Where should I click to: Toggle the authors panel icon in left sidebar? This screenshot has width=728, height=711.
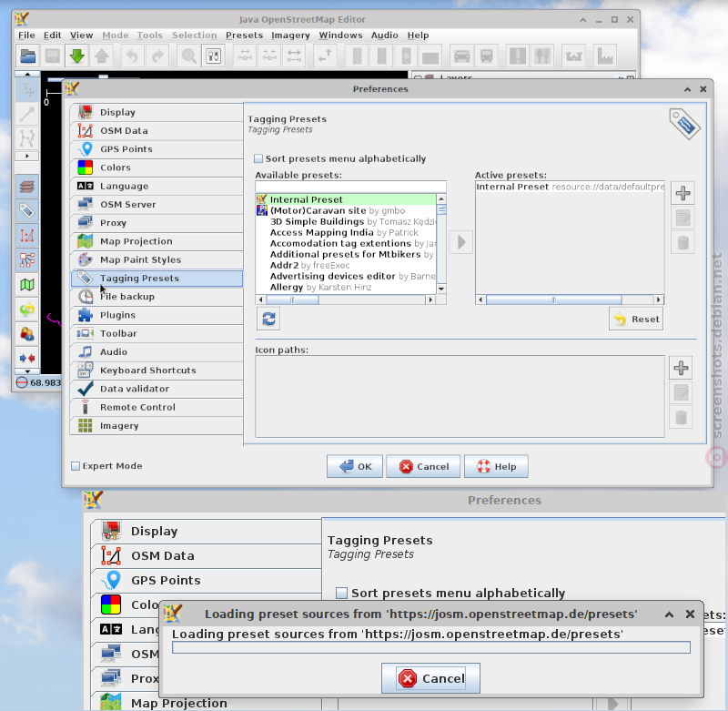pos(27,333)
